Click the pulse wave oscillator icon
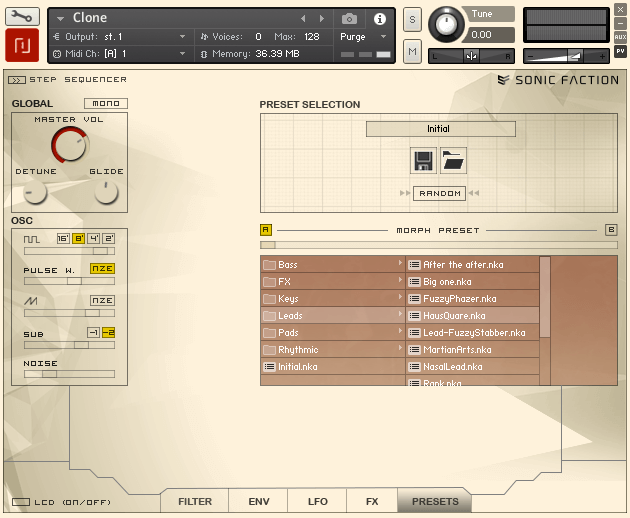This screenshot has height=518, width=630. click(x=31, y=240)
